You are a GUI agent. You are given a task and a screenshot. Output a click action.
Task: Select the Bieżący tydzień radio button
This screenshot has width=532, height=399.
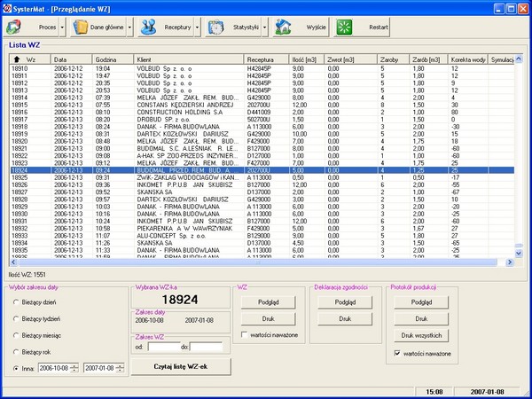(16, 318)
